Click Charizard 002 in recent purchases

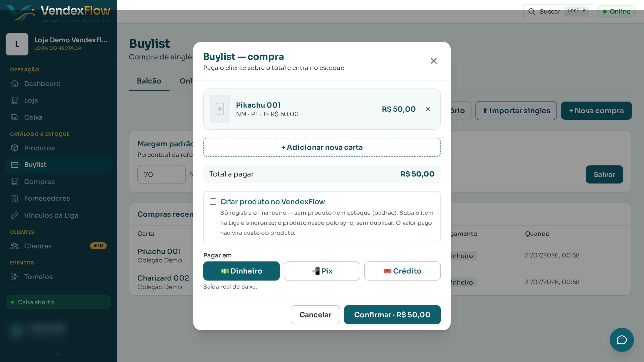[163, 278]
